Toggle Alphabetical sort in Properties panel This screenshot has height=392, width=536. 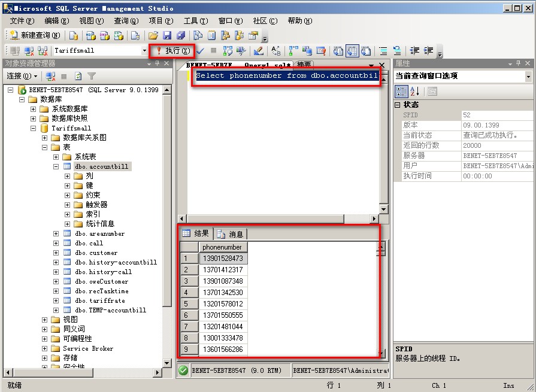pos(414,92)
